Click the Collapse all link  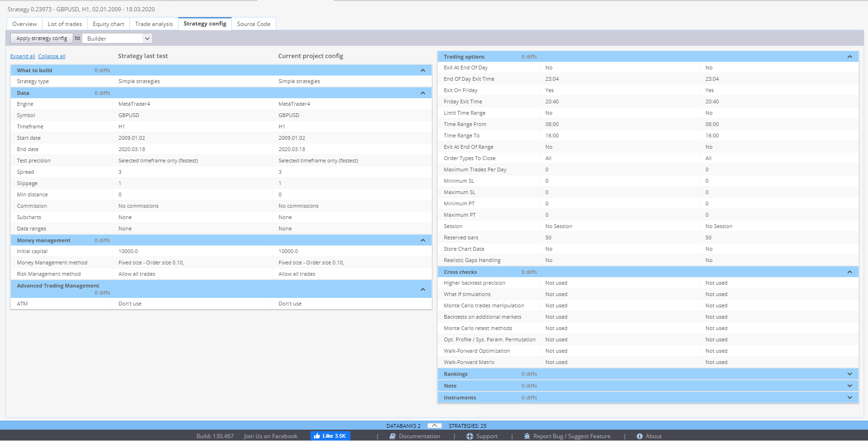pyautogui.click(x=52, y=56)
